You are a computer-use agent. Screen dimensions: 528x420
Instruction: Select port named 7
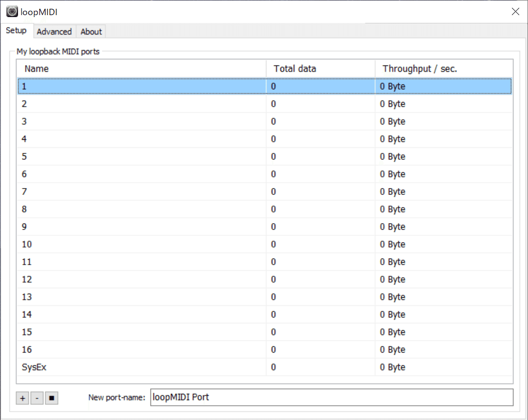[x=264, y=191]
